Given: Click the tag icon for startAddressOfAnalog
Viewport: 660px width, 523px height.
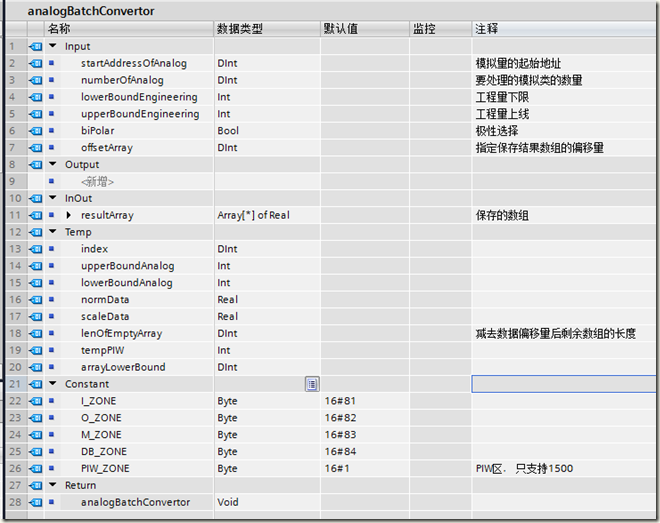Looking at the screenshot, I should point(36,63).
